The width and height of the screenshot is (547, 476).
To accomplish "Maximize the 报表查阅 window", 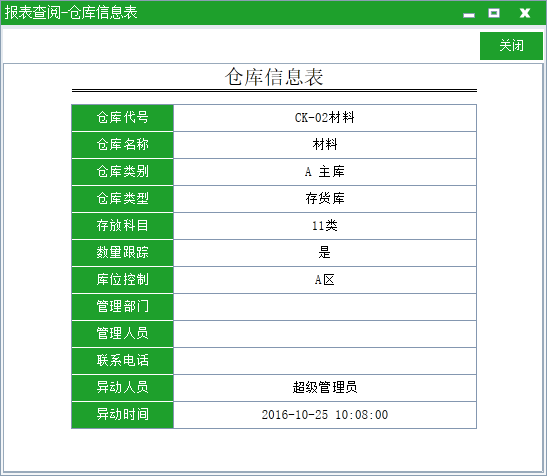I will 494,13.
